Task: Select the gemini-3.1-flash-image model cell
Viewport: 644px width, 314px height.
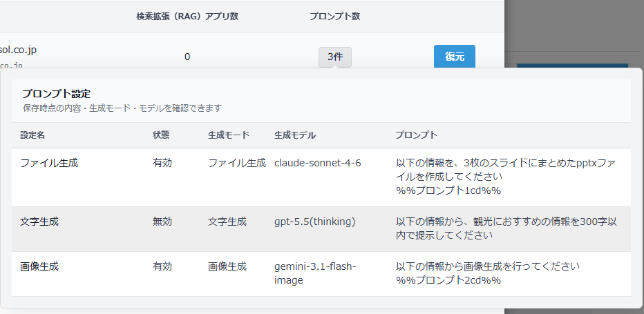Action: pos(315,273)
